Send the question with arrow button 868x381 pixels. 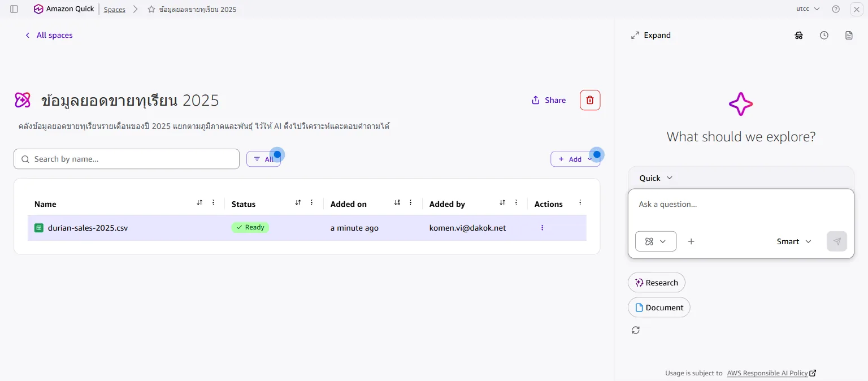pos(837,241)
